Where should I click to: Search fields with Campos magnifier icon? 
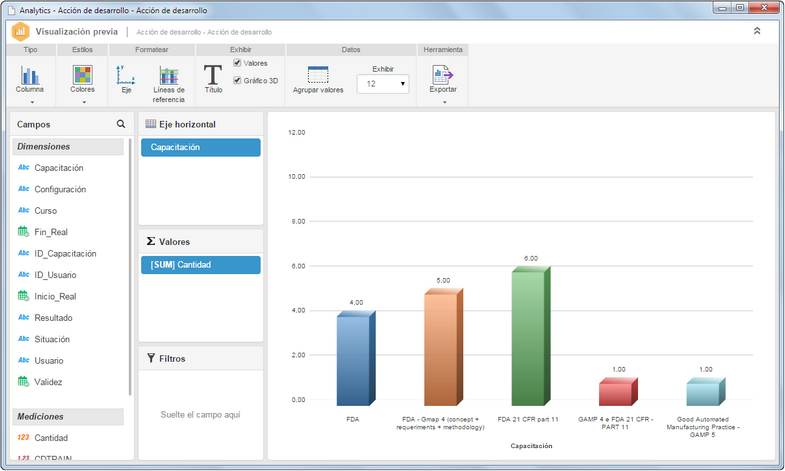[121, 124]
